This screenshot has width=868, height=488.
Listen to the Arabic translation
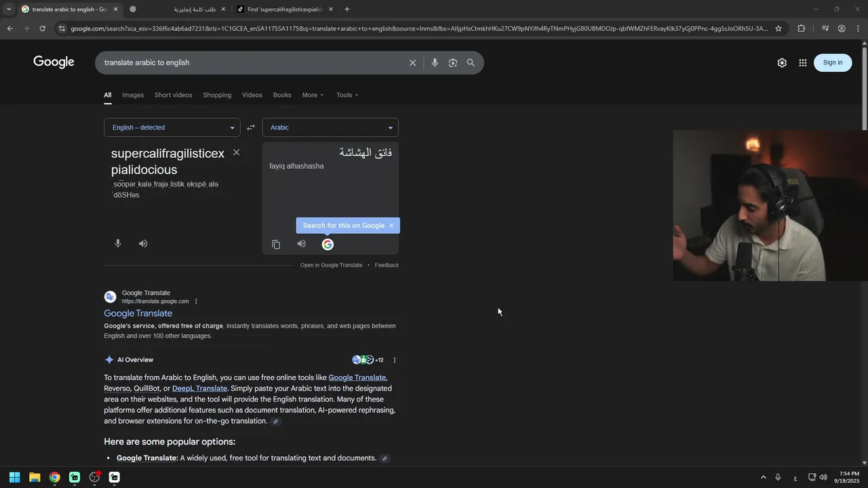[x=302, y=244]
